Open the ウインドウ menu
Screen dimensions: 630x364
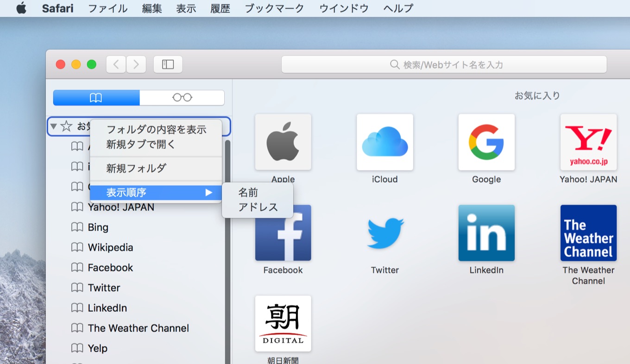344,8
